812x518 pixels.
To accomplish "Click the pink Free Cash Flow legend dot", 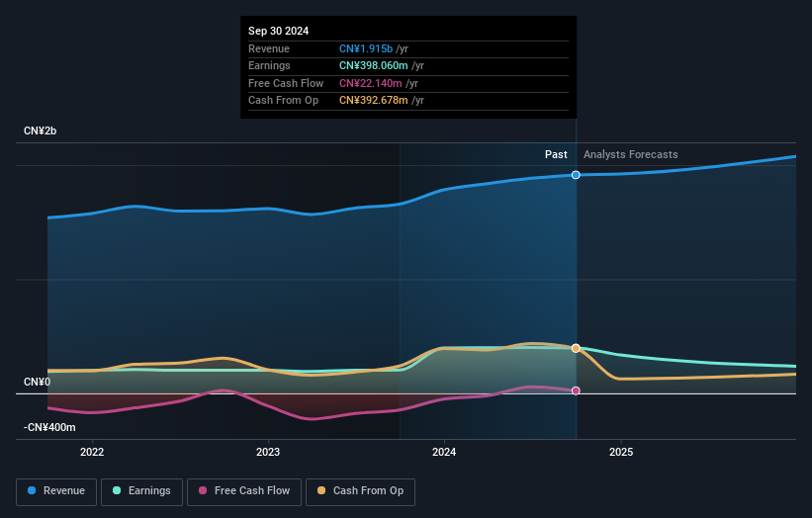I will [x=203, y=490].
